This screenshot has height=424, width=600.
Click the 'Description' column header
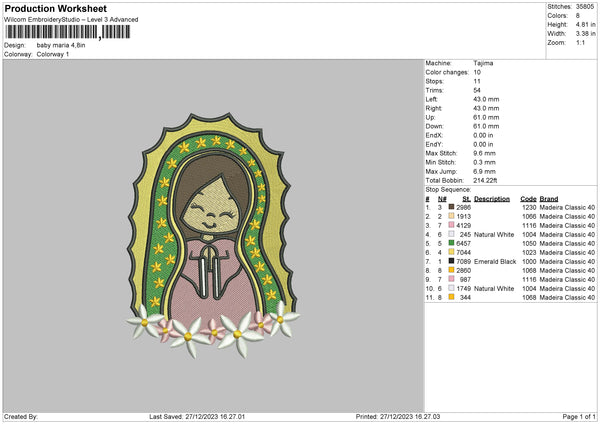point(492,199)
